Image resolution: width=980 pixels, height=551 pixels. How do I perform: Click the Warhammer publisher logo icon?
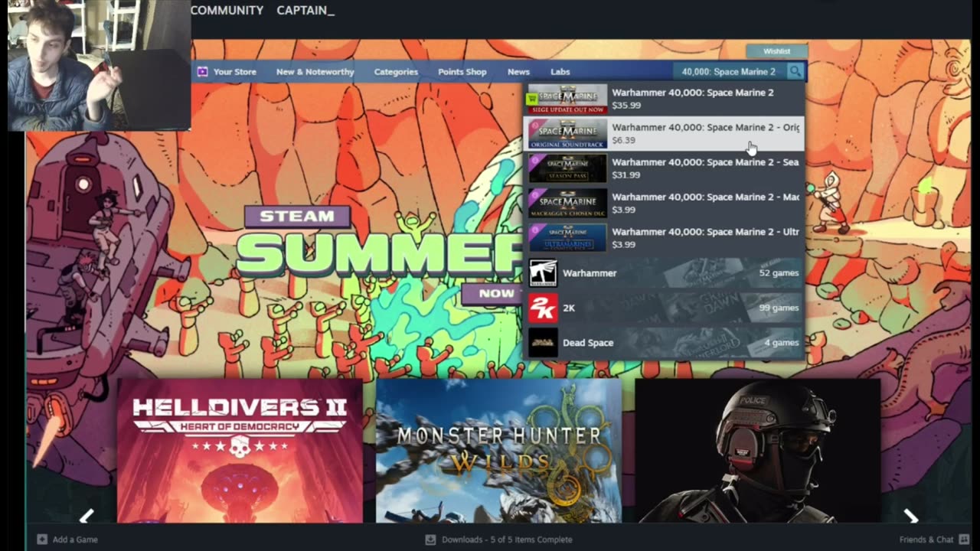(543, 273)
